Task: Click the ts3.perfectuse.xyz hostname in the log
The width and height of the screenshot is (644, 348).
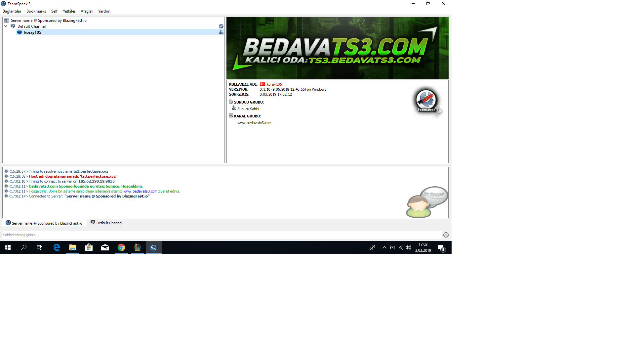Action: [x=91, y=171]
